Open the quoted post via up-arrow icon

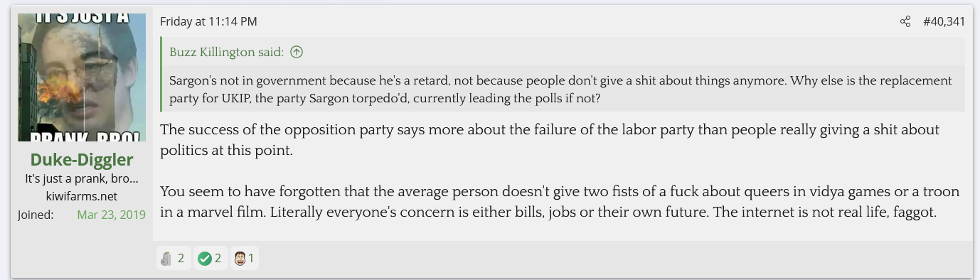297,52
